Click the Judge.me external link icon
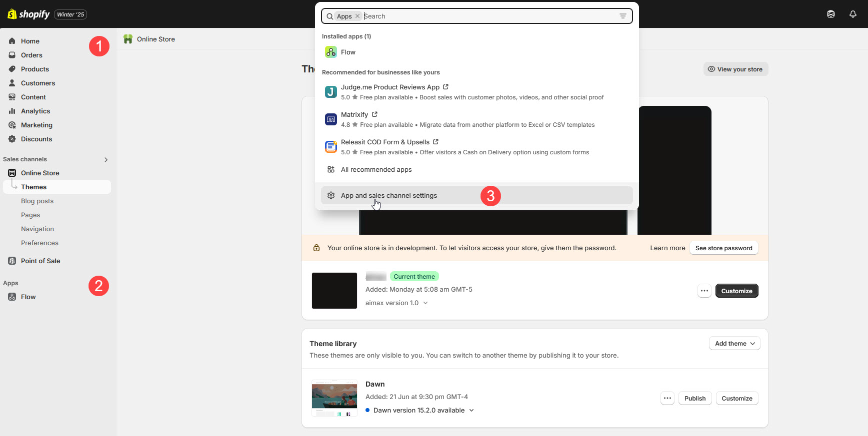Image resolution: width=868 pixels, height=436 pixels. [445, 87]
